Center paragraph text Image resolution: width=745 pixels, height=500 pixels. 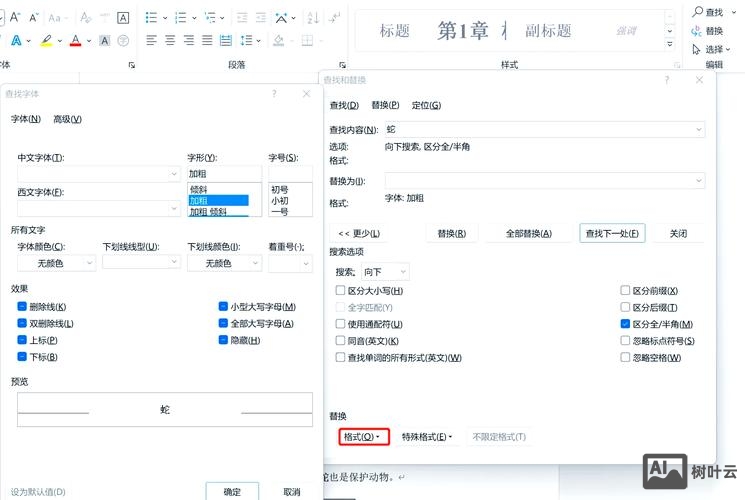pos(170,40)
